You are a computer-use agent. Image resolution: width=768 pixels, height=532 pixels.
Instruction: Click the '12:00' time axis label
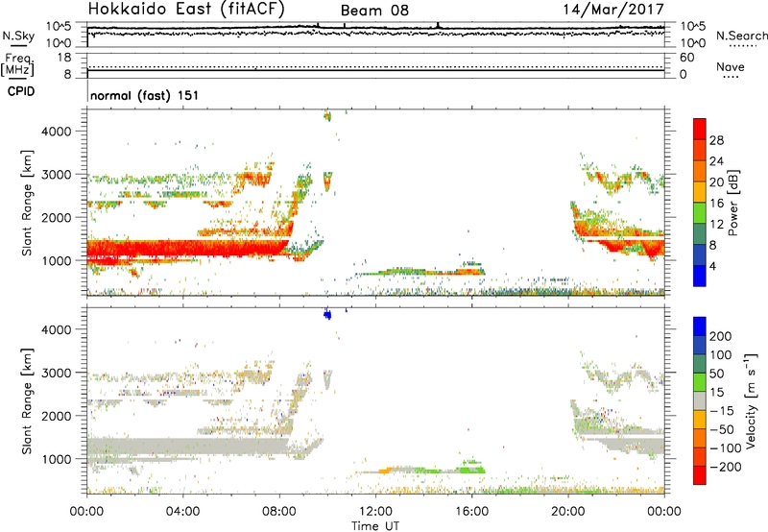coord(375,512)
